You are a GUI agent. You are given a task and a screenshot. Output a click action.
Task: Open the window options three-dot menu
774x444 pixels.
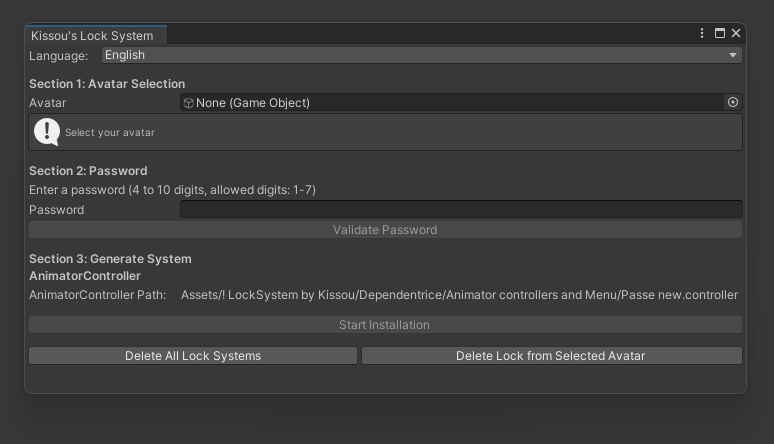coord(703,33)
